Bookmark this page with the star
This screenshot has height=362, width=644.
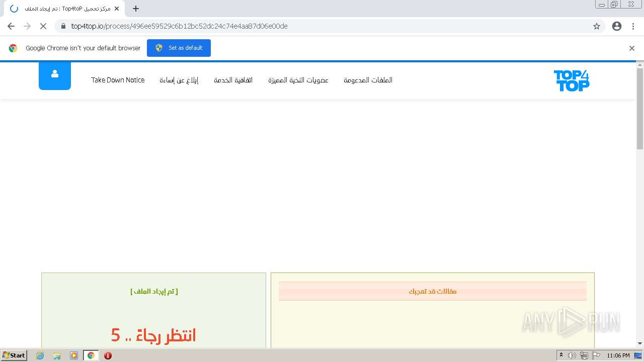click(x=597, y=26)
